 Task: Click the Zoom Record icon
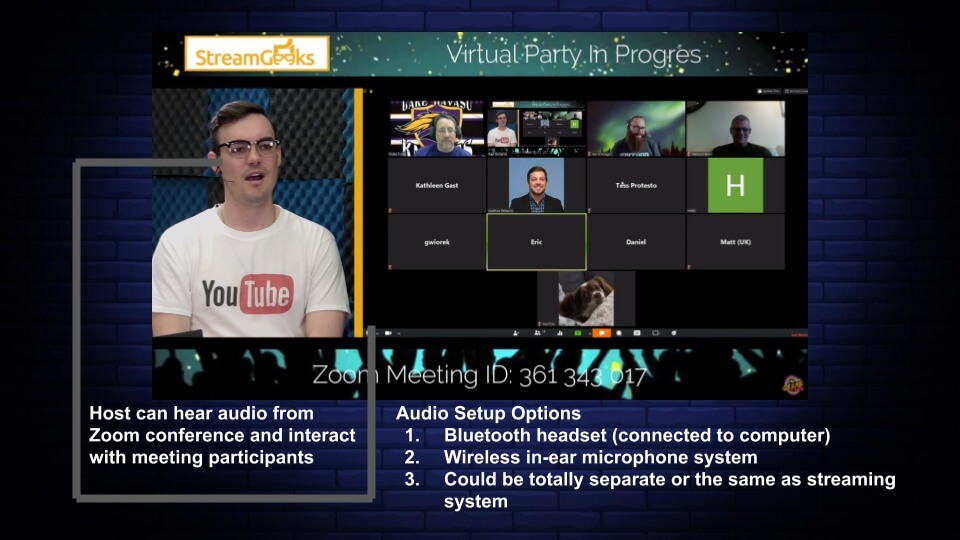pyautogui.click(x=619, y=333)
